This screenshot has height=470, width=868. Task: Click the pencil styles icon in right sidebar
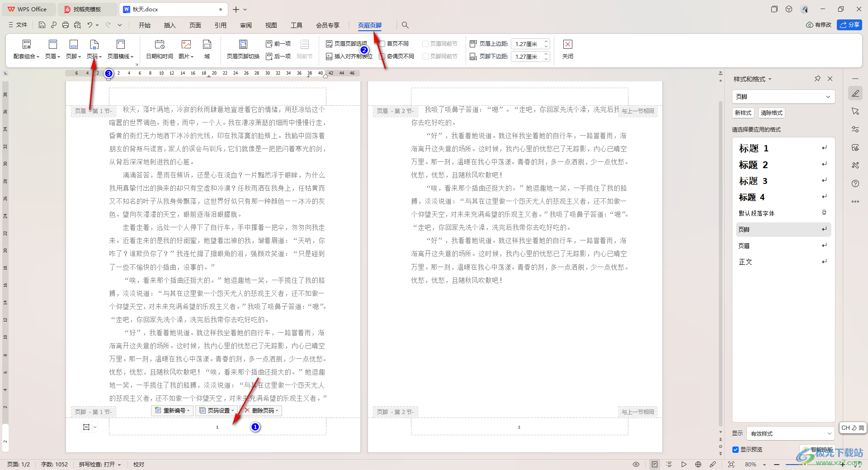[855, 93]
